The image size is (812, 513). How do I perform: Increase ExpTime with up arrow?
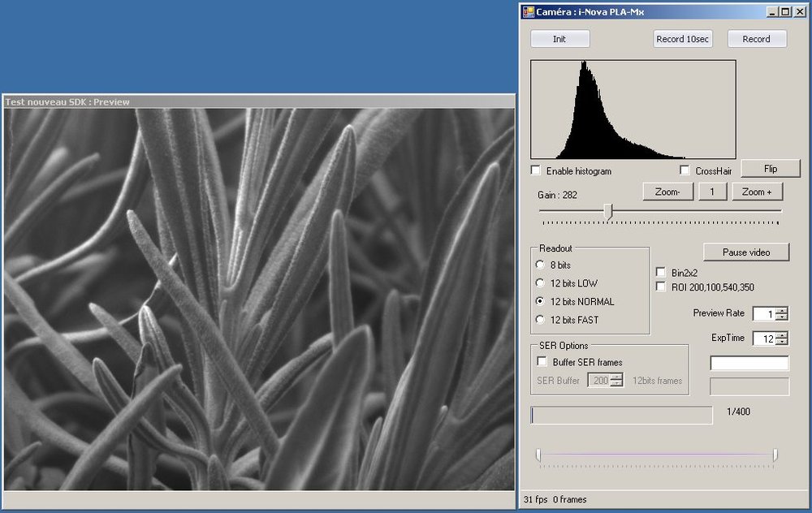point(782,335)
